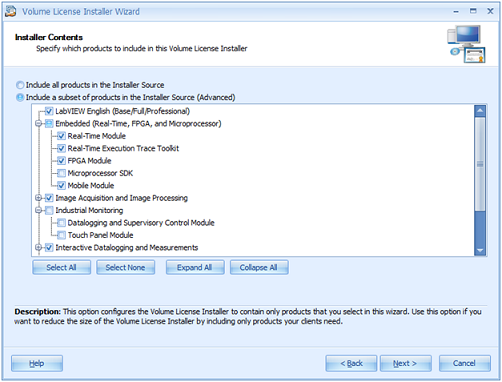Viewport: 502px width, 382px height.
Task: Uncheck the Real-Time Module checkbox
Action: tap(61, 136)
